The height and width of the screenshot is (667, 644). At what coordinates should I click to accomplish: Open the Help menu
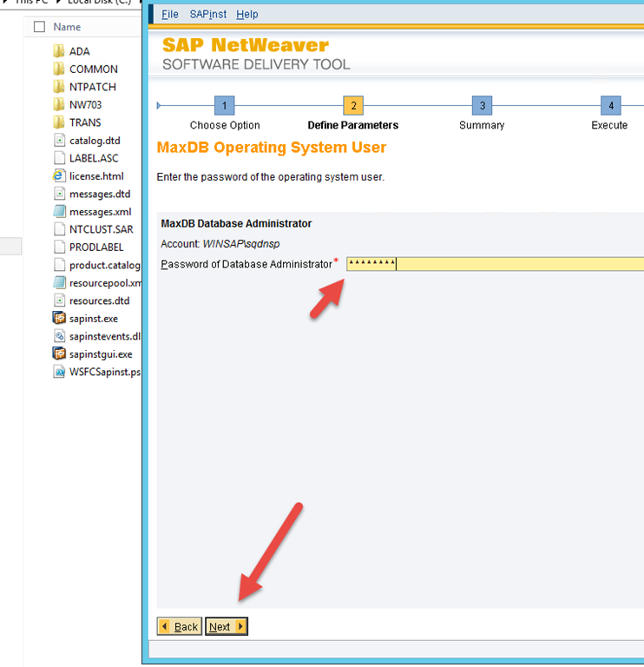pos(247,15)
